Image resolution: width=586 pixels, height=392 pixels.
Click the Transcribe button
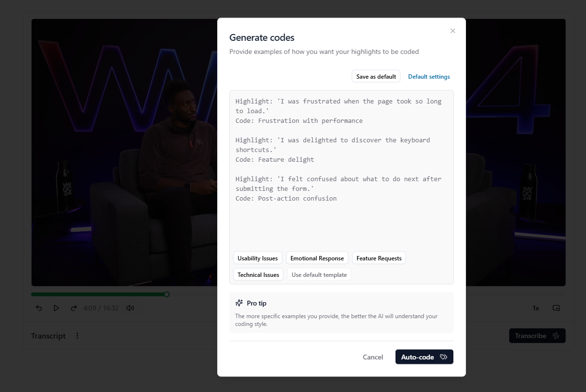click(537, 336)
